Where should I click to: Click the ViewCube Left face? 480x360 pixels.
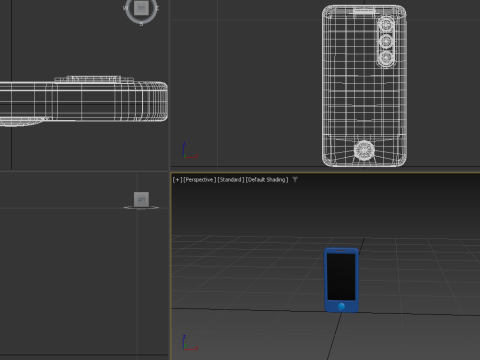click(141, 199)
